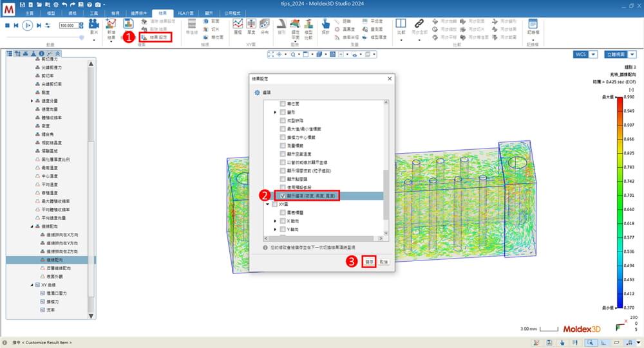This screenshot has height=348, width=644.
Task: Stop the animation playback
Action: pyautogui.click(x=7, y=26)
